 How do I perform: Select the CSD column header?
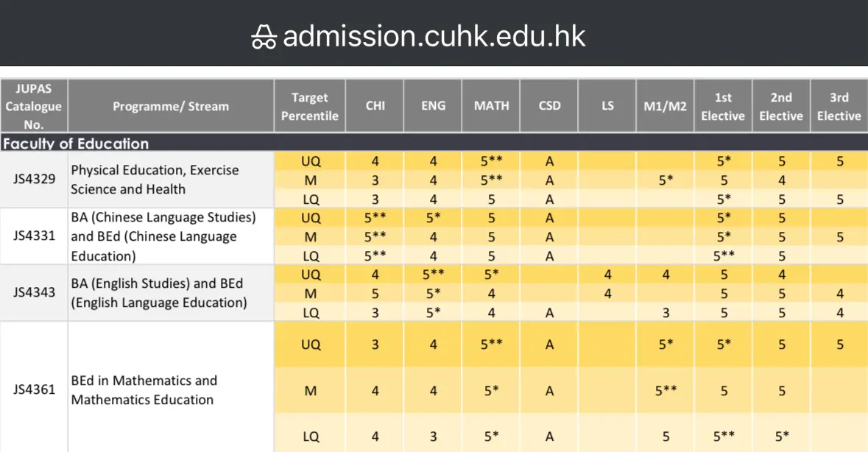(x=549, y=106)
